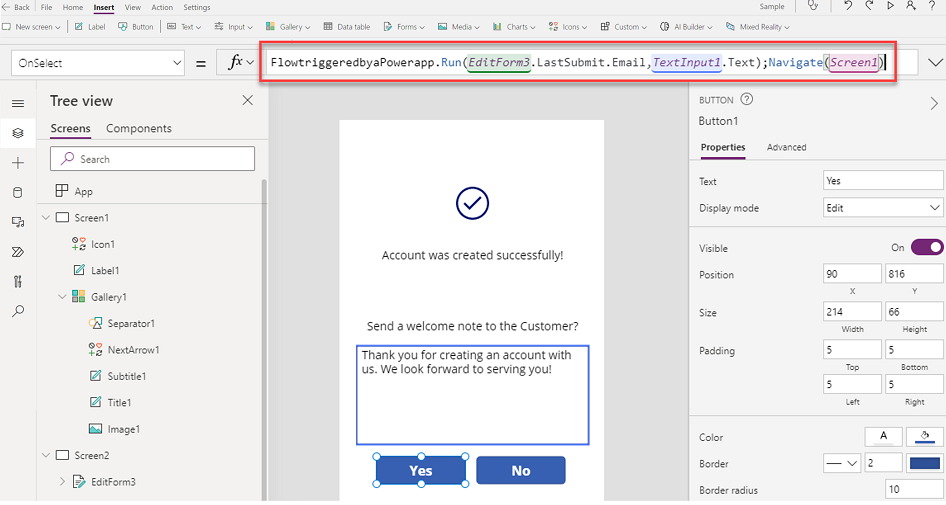Preview the app with play button

pyautogui.click(x=890, y=6)
